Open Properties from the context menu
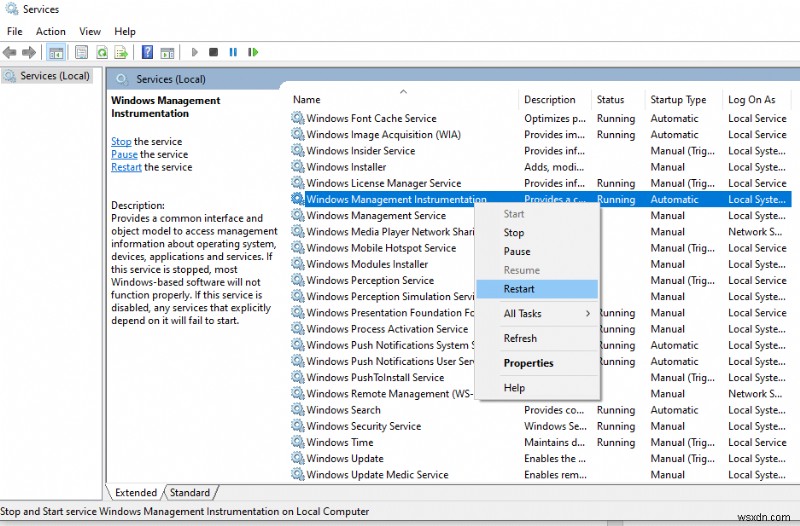 click(537, 363)
